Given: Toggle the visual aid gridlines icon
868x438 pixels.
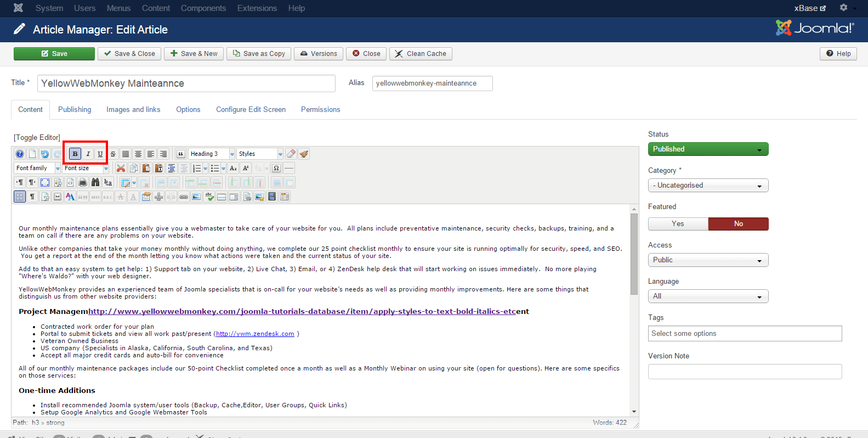Looking at the screenshot, I should 20,196.
